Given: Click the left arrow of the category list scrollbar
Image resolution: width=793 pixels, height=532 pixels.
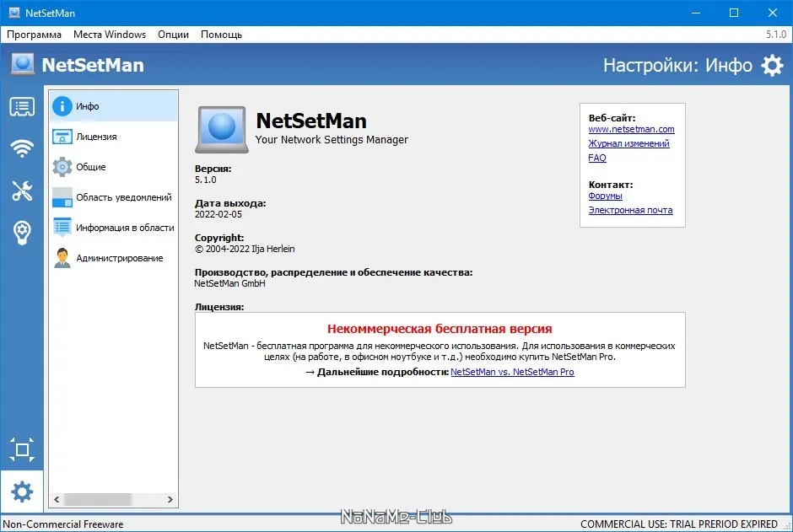Looking at the screenshot, I should click(x=57, y=499).
